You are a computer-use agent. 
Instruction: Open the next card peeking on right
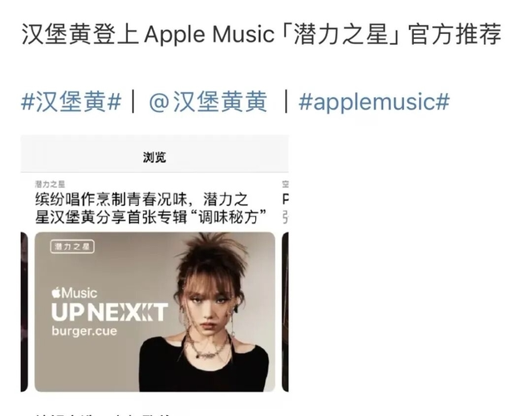click(x=285, y=312)
